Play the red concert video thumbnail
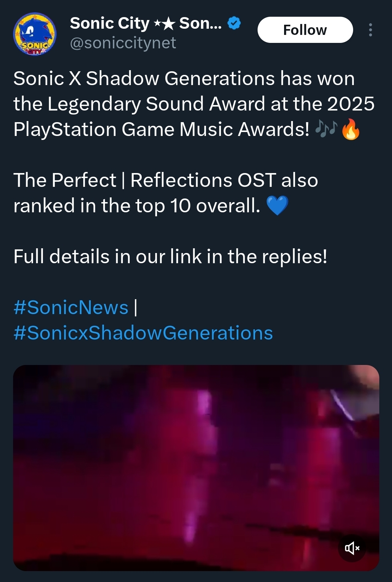 [x=196, y=467]
